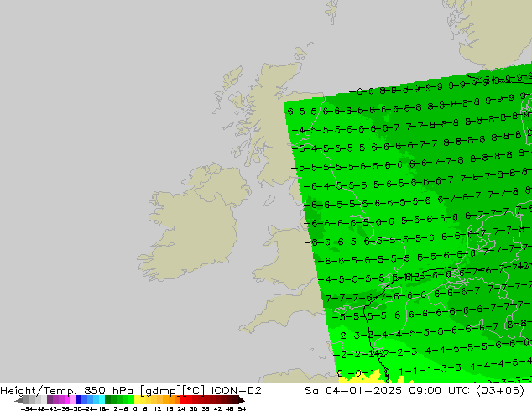The height and width of the screenshot is (411, 532).
Task: Select the '850 hPa' level label
Action: pos(108,391)
